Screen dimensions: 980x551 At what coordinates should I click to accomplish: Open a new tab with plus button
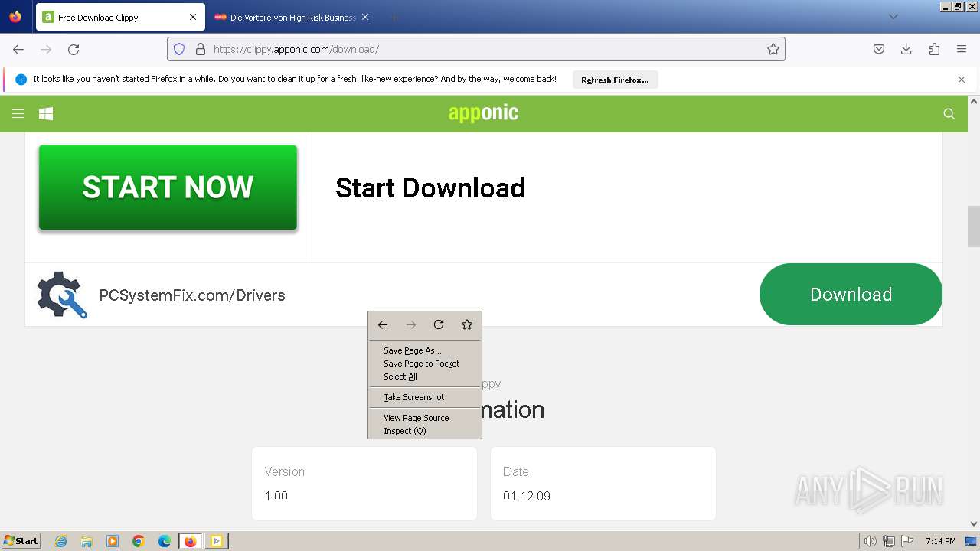(x=394, y=17)
